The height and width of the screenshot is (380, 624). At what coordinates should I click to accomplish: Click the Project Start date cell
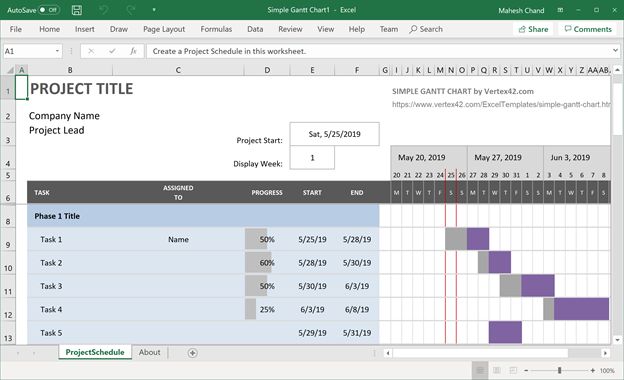335,134
